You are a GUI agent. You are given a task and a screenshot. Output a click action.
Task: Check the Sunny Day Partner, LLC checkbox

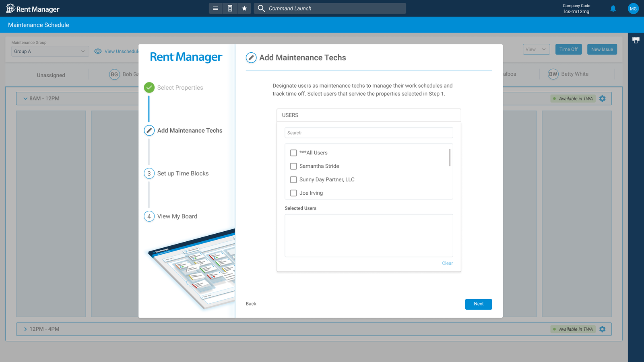tap(293, 180)
